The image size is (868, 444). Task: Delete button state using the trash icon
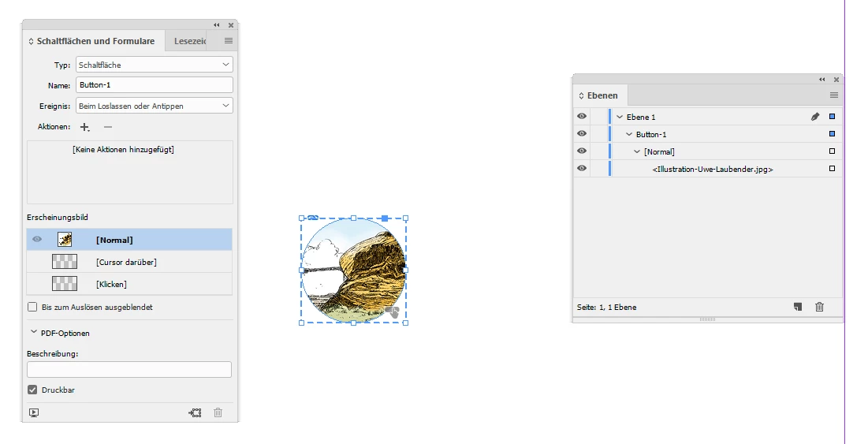(218, 412)
